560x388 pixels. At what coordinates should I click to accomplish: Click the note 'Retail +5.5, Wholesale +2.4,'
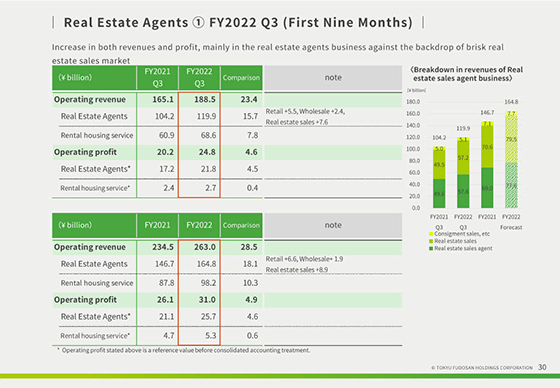(x=305, y=111)
